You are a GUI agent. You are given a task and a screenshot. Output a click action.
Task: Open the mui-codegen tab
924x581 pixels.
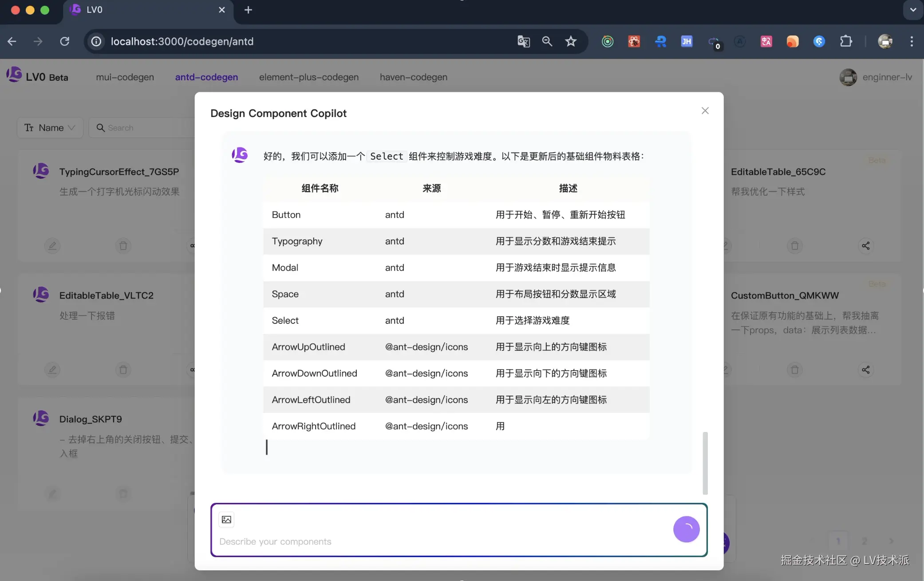pyautogui.click(x=125, y=77)
